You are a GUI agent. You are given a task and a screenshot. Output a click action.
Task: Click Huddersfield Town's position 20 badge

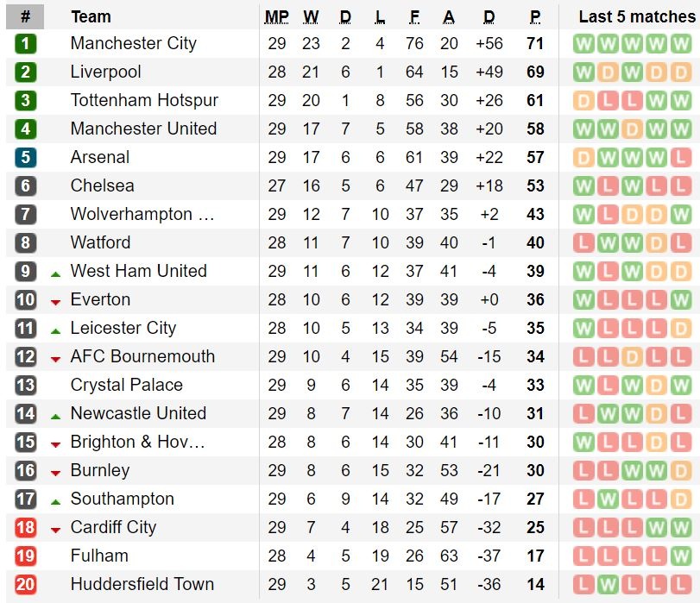25,585
